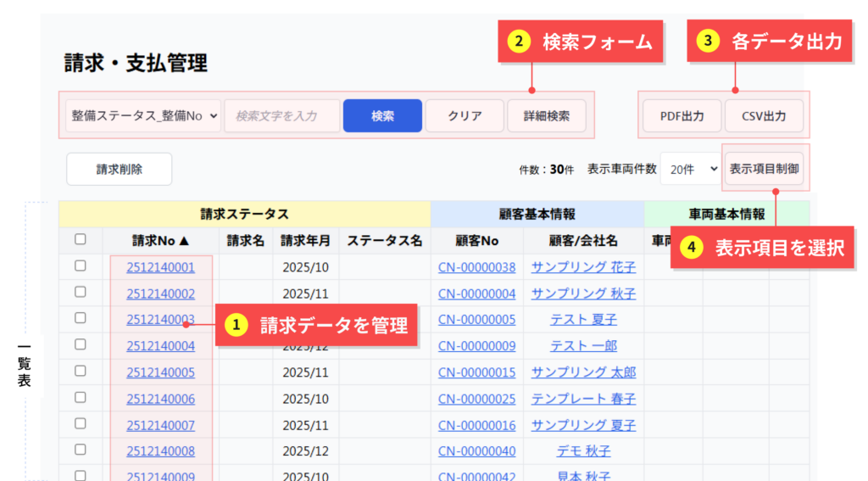868x481 pixels.
Task: Toggle the select-all checkbox in table header
Action: coord(81,240)
